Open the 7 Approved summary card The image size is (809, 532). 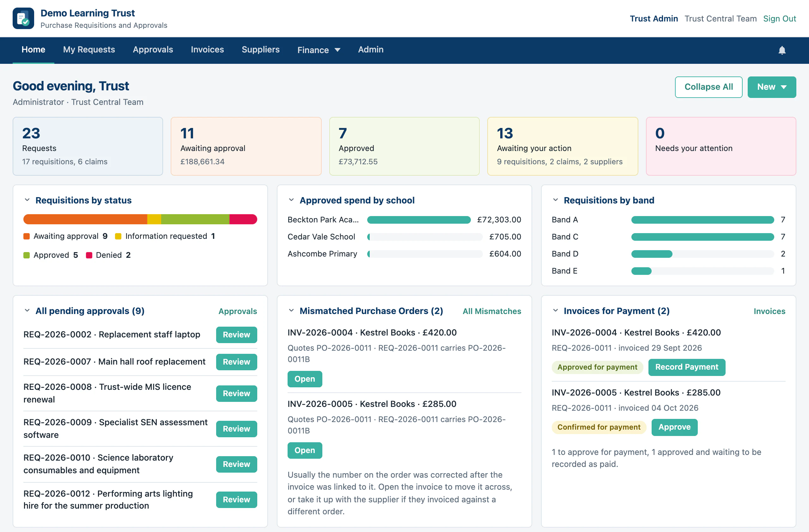point(404,146)
